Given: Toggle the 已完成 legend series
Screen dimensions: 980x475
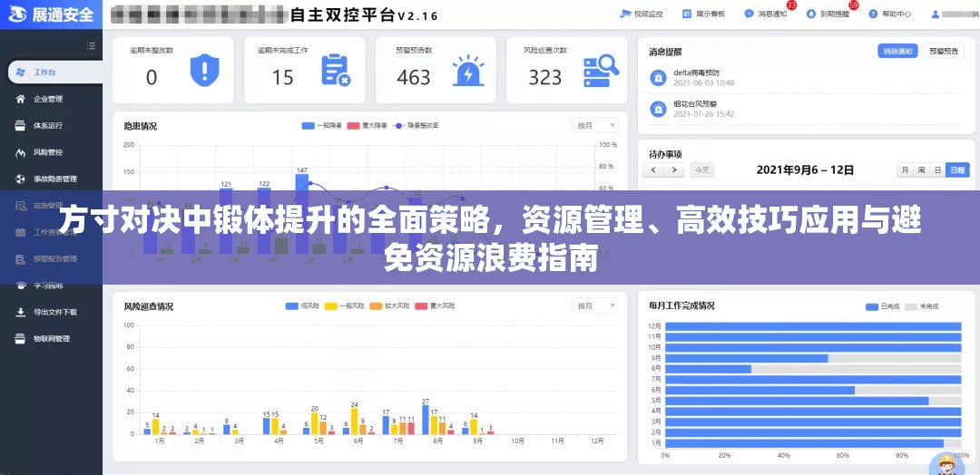Looking at the screenshot, I should [x=883, y=306].
